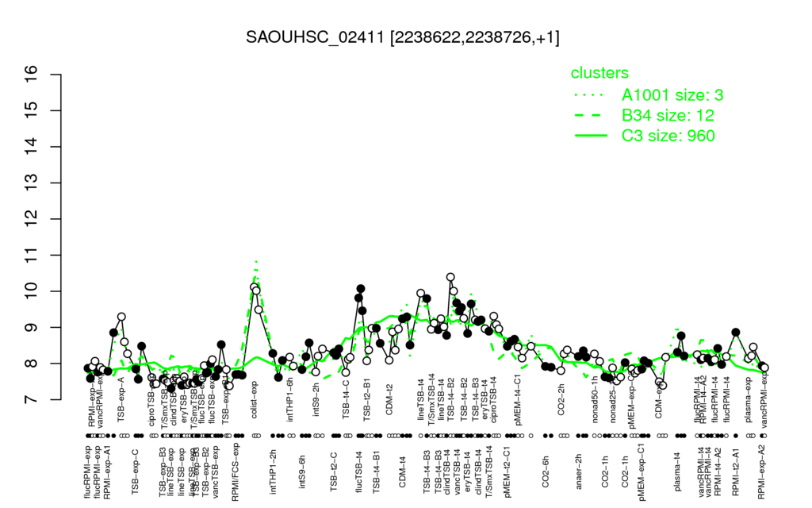Click the 'colist-exp' axis label

click(255, 399)
